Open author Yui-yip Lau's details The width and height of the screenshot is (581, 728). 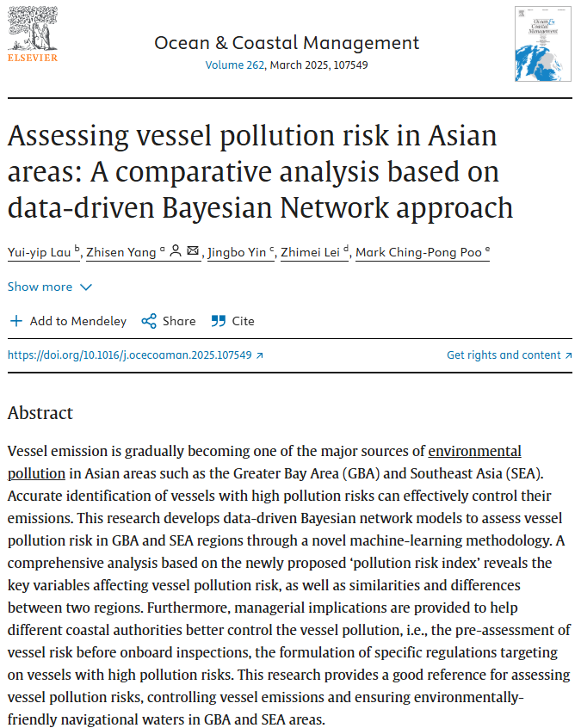pos(40,252)
